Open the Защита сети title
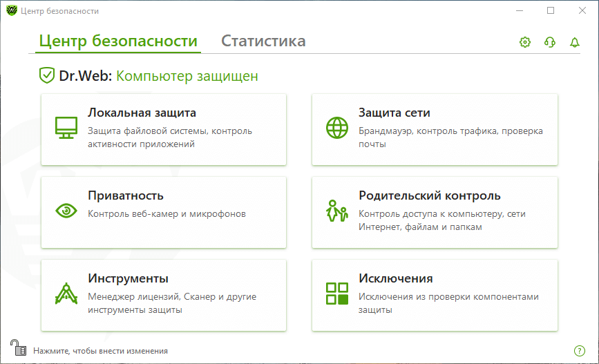Viewport: 599px width, 364px height. tap(394, 113)
